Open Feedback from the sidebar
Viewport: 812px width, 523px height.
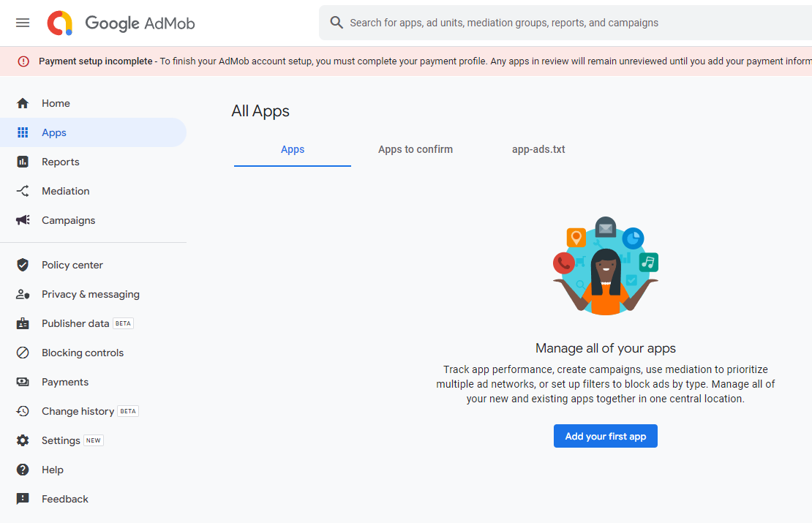(x=93, y=499)
